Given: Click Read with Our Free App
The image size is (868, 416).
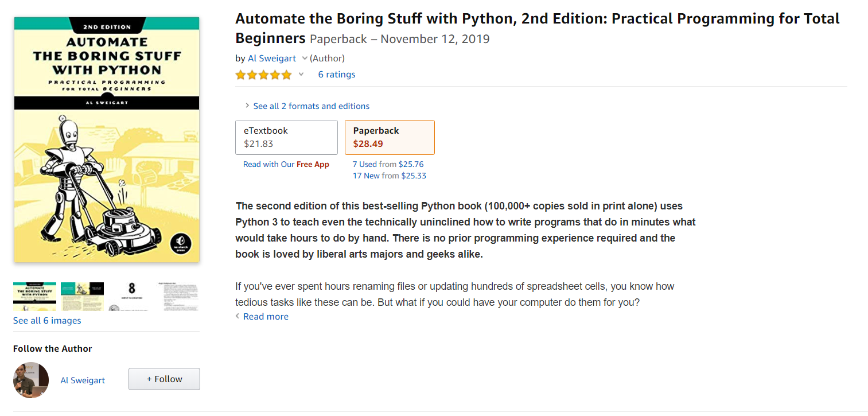Looking at the screenshot, I should click(286, 164).
